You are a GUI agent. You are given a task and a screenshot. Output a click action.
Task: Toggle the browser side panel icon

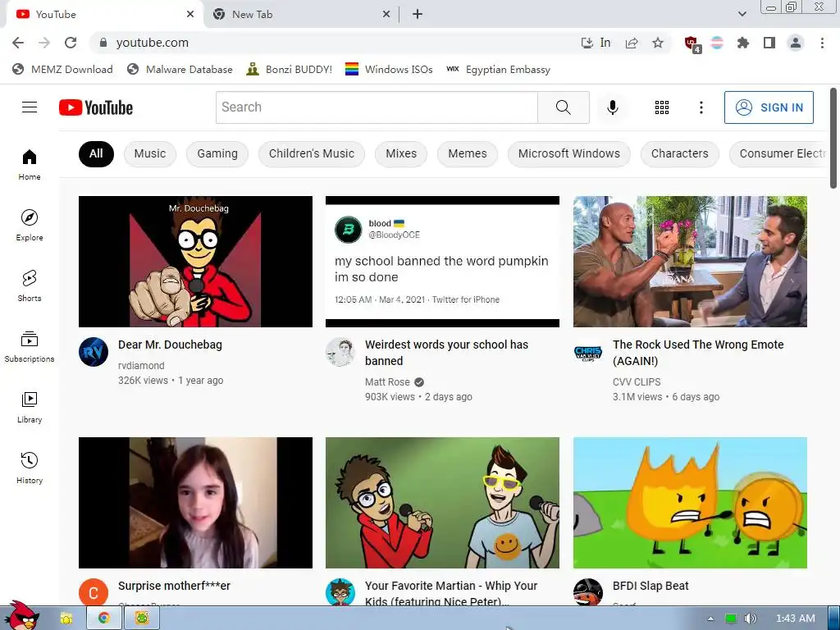click(x=769, y=43)
